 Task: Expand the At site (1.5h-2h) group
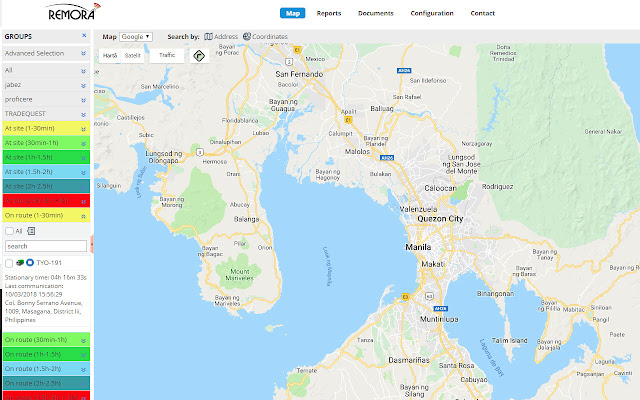[83, 173]
